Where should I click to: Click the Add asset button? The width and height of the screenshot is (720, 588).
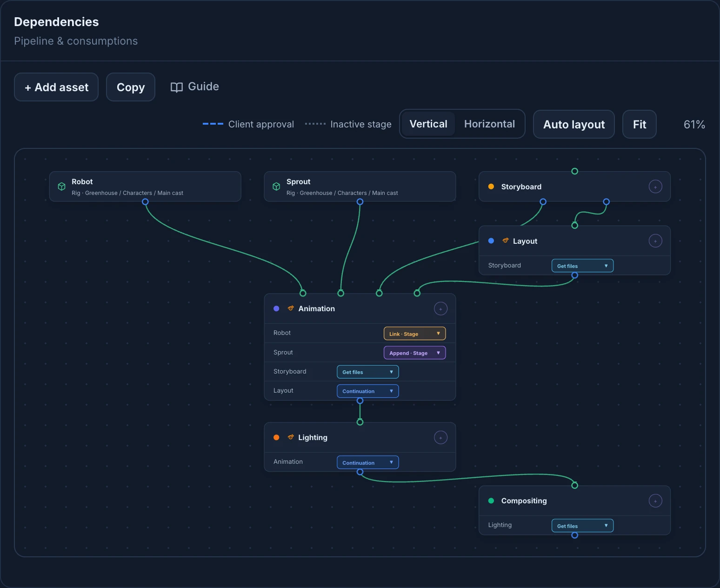(x=56, y=87)
